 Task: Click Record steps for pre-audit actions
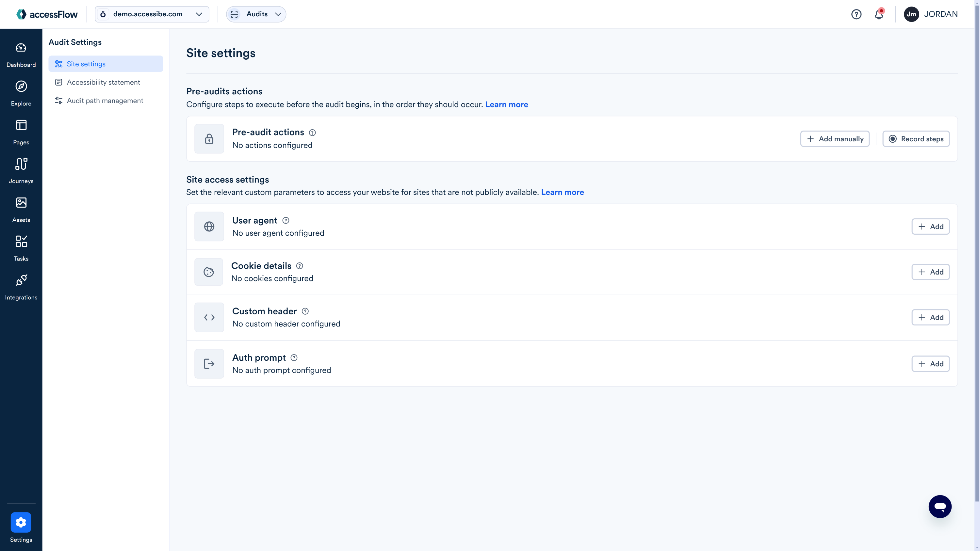(x=916, y=139)
